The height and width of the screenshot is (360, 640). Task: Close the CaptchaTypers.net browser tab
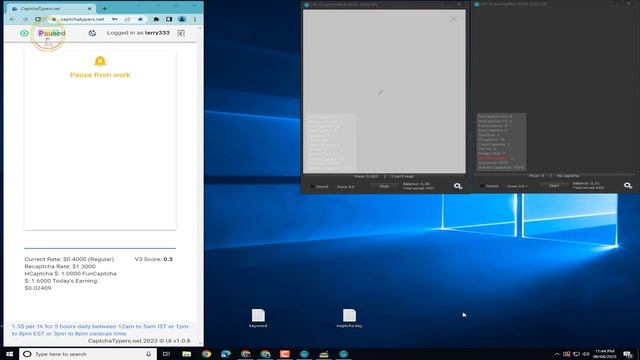pos(90,9)
